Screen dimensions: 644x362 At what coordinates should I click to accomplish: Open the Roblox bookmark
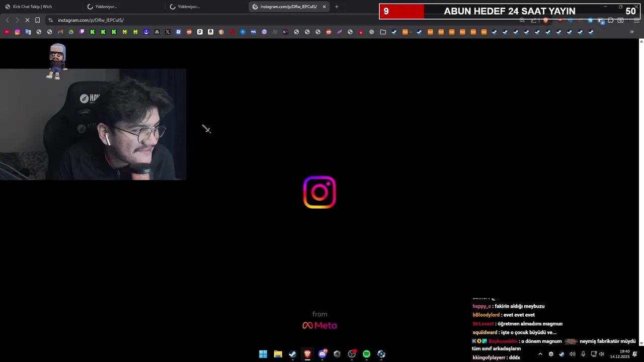pyautogui.click(x=178, y=32)
